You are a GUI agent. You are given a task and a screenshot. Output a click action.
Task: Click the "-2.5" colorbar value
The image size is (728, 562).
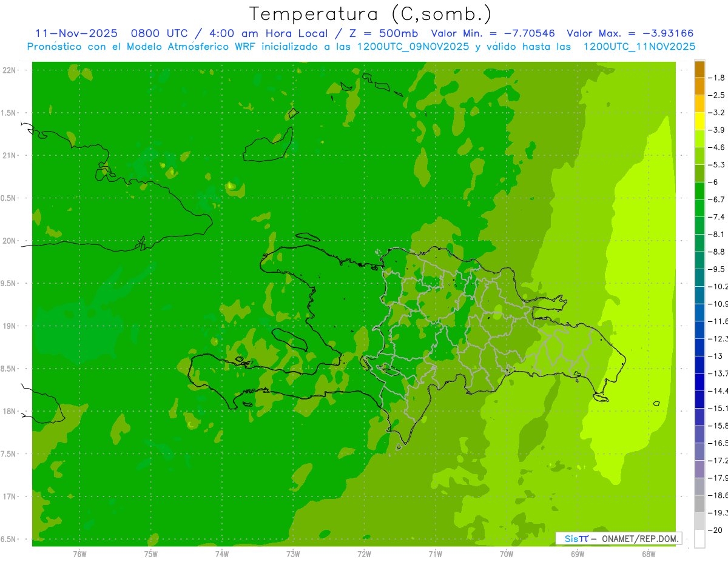[x=717, y=95]
